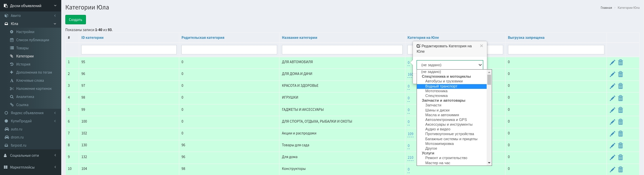Click the dropdown list scrollbar down arrow
The width and height of the screenshot is (644, 175).
point(489,163)
